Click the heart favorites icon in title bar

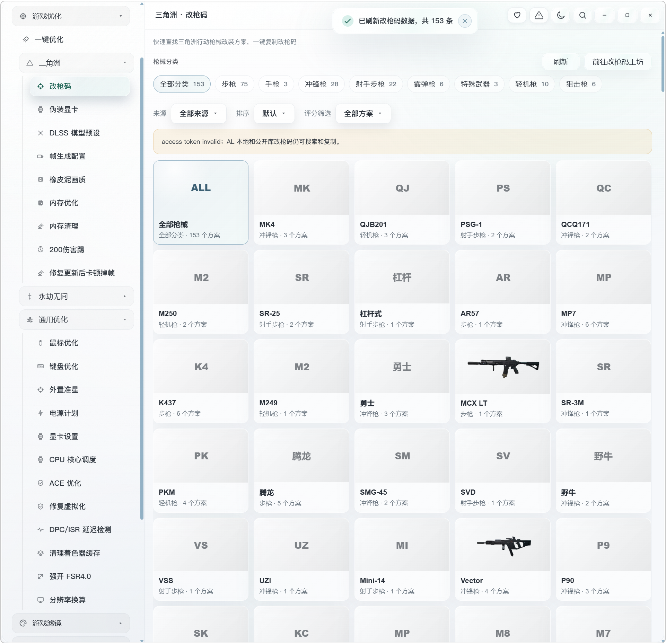point(517,15)
